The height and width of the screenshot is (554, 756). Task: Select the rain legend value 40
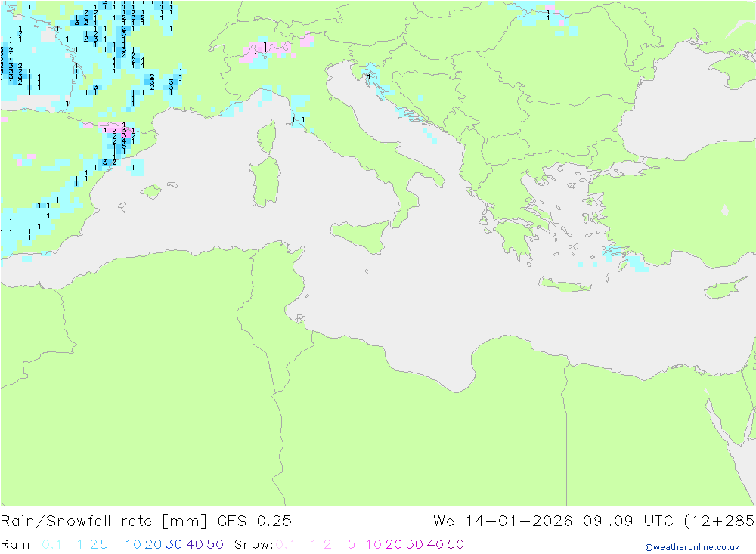point(195,544)
